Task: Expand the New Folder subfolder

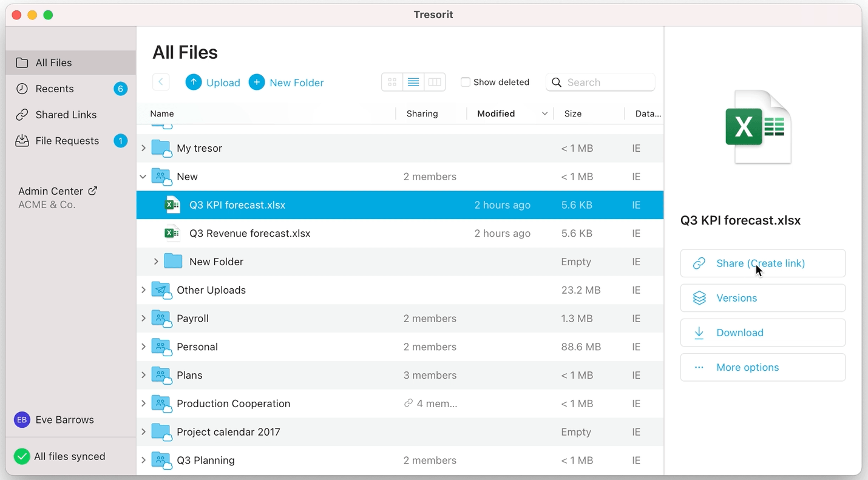Action: pyautogui.click(x=156, y=262)
